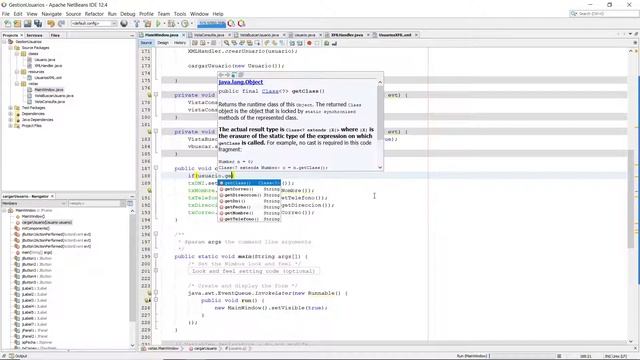Collapse the Source Packages tree node
Screen dimensions: 640x360
point(11,48)
